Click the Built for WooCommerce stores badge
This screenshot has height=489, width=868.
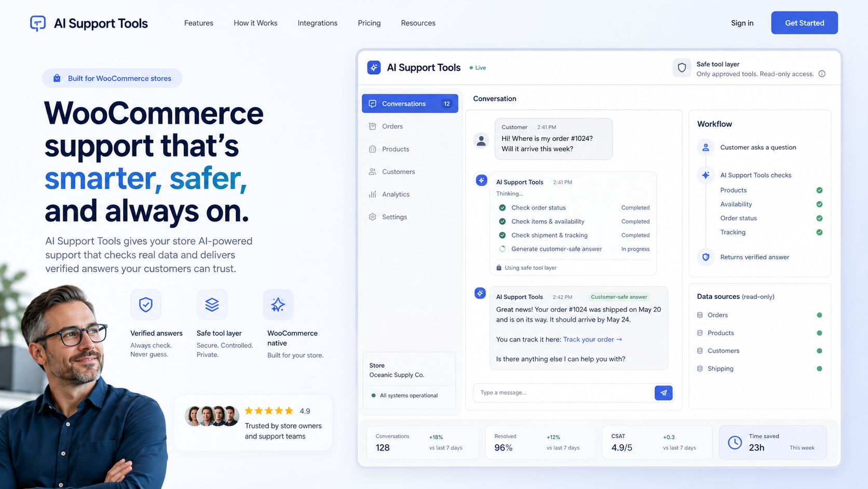coord(112,78)
